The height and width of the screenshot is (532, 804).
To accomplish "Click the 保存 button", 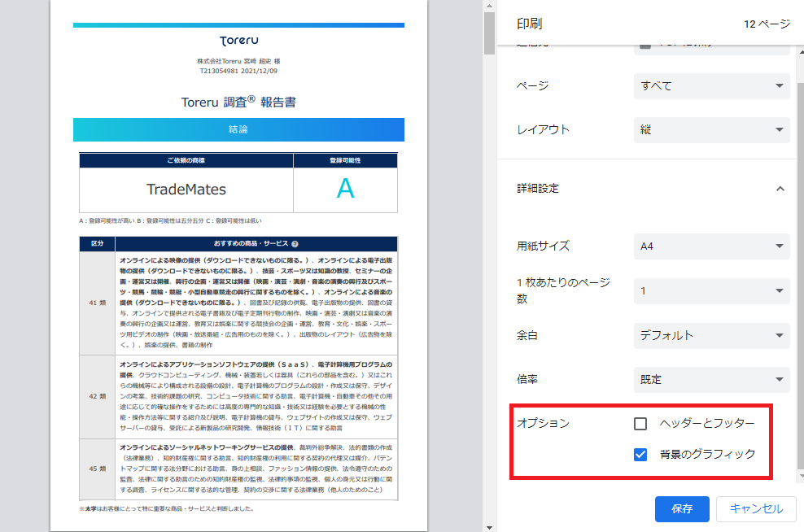I will click(682, 509).
